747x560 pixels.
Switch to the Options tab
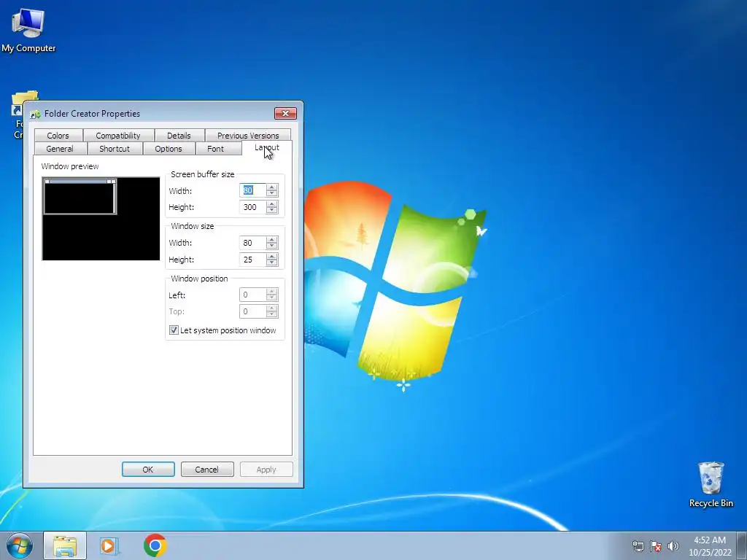[x=169, y=149]
